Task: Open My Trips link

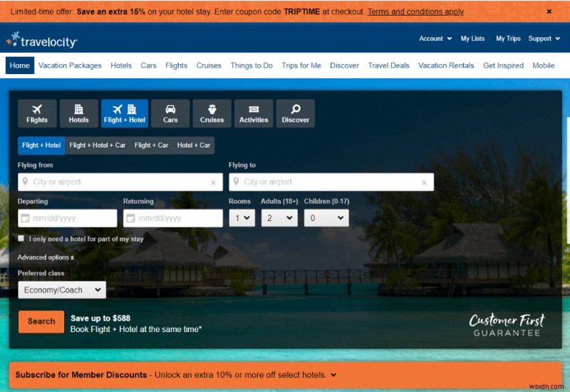Action: [x=508, y=38]
